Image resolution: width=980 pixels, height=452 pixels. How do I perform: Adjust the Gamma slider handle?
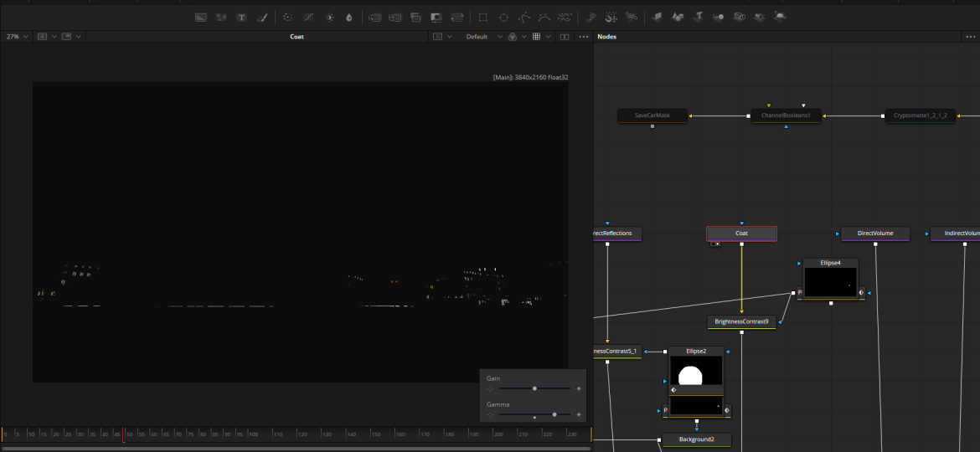[x=554, y=414]
